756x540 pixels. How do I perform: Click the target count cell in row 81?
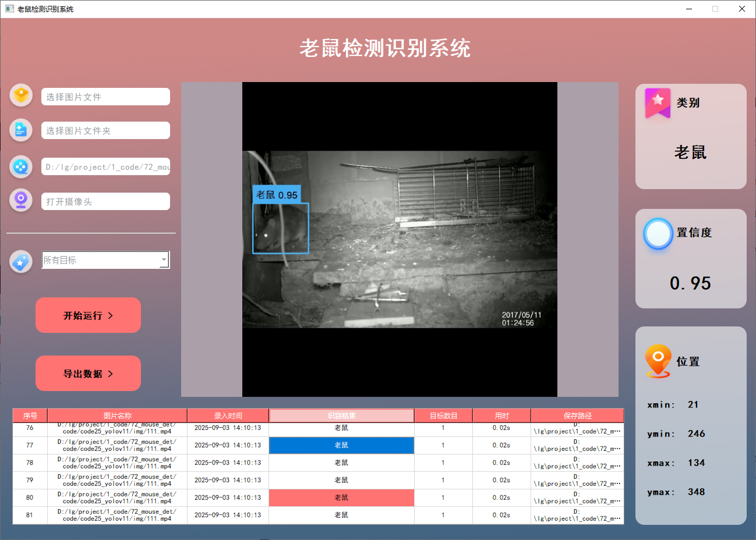(x=443, y=515)
